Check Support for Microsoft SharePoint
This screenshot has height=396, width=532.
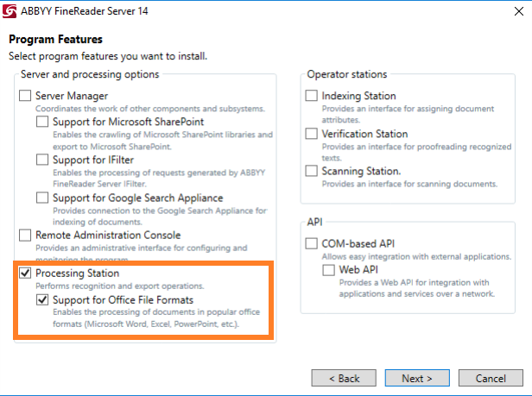(42, 122)
